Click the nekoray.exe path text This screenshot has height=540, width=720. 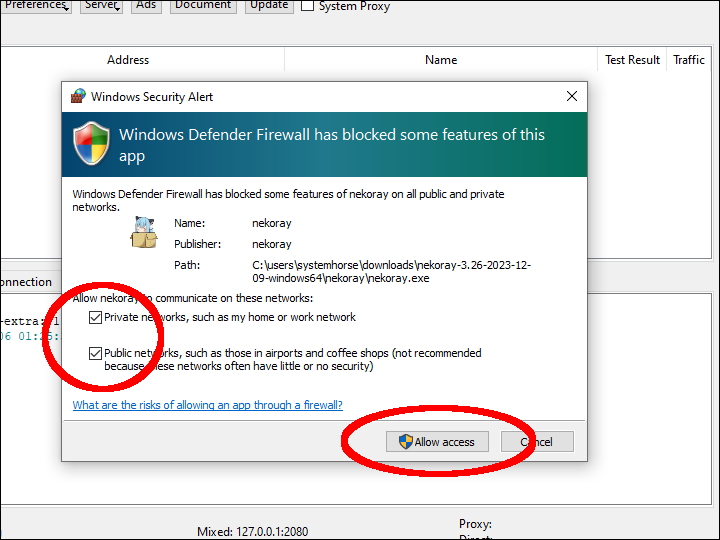(391, 271)
